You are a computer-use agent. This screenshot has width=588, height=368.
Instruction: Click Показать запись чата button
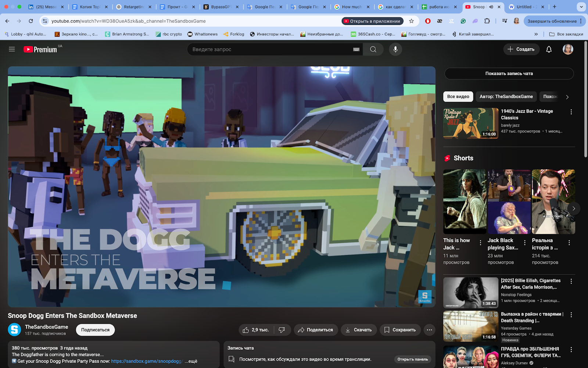509,74
